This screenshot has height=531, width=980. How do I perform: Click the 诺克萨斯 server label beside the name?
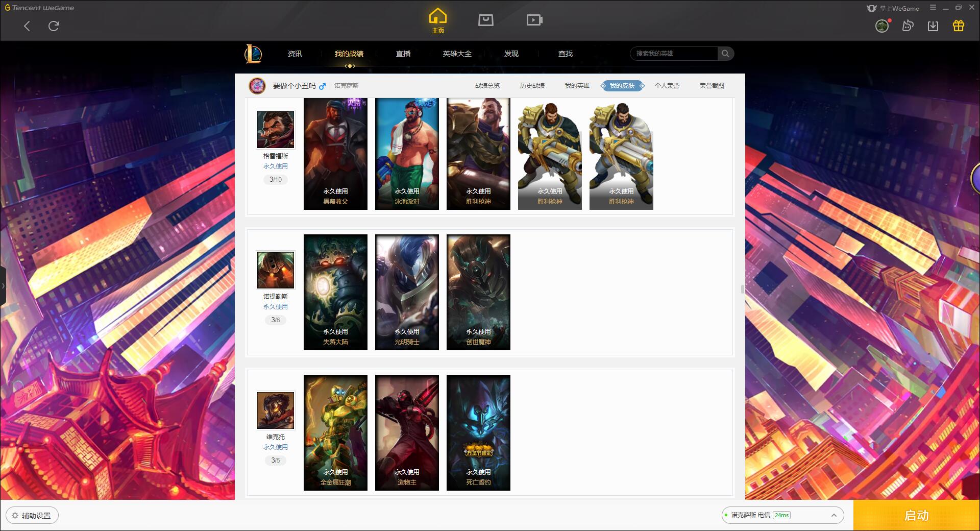pyautogui.click(x=347, y=86)
